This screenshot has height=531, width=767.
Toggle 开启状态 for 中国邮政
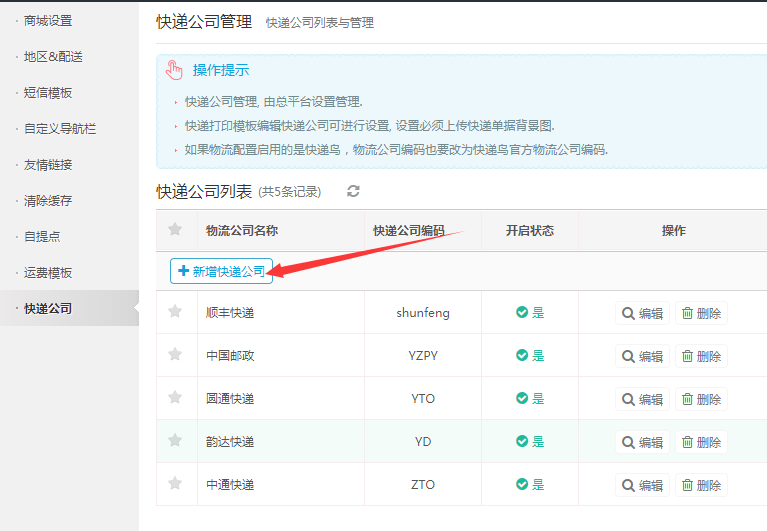pos(529,356)
